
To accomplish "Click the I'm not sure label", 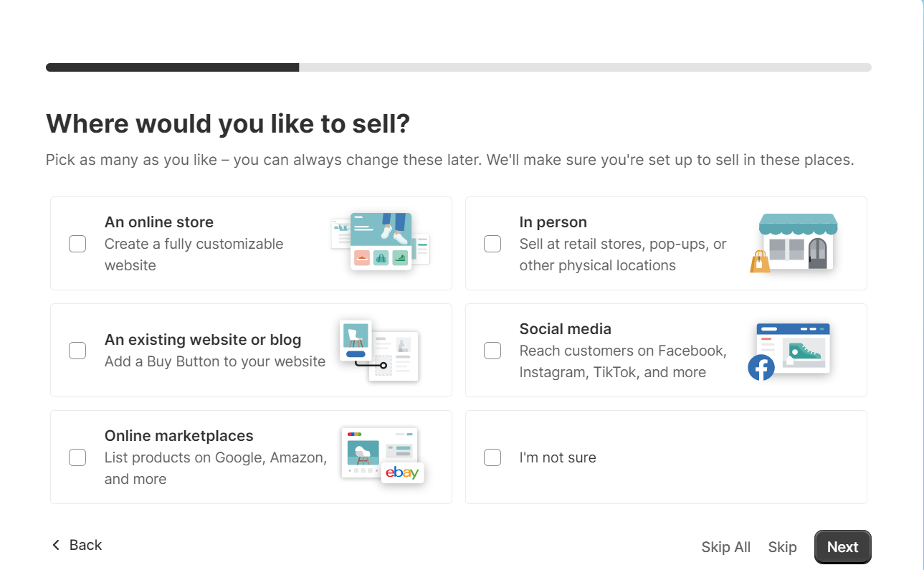I will [x=558, y=457].
